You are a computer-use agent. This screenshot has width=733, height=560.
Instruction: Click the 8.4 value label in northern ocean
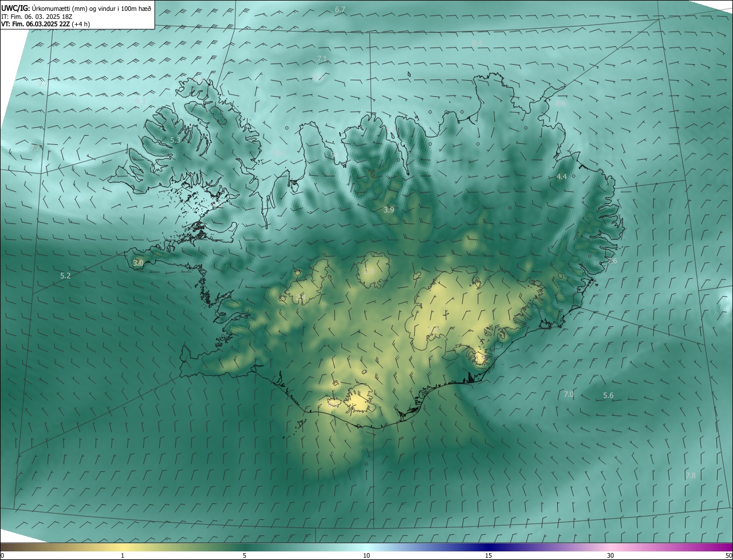click(477, 44)
